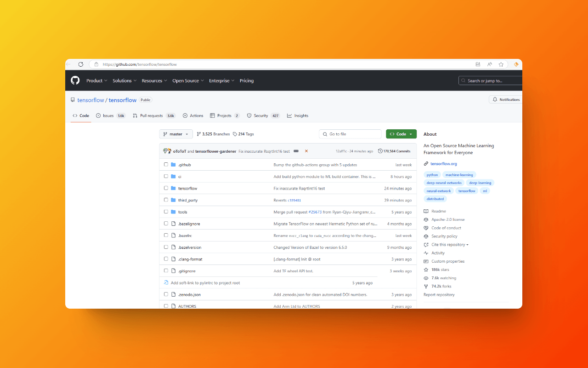The width and height of the screenshot is (588, 368).
Task: Open the Enterprise dropdown menu
Action: tap(222, 80)
